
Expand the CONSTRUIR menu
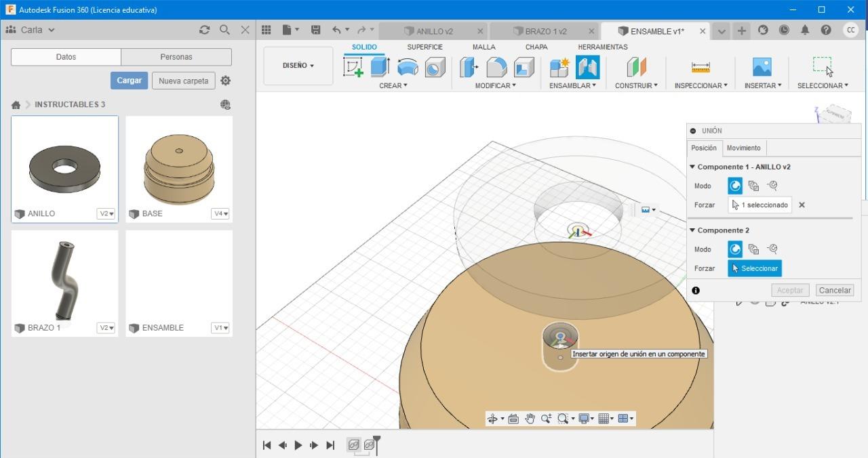[636, 85]
